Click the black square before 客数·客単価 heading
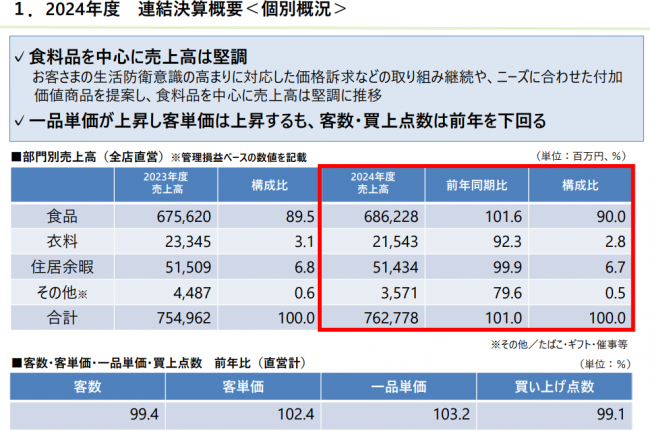The height and width of the screenshot is (430, 650). (x=15, y=365)
